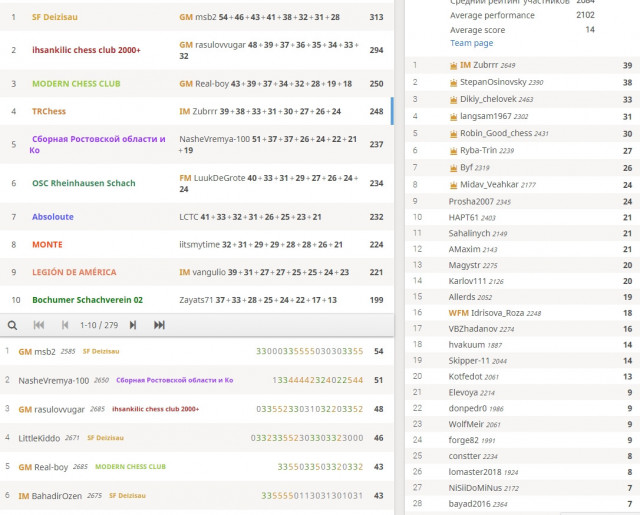The height and width of the screenshot is (515, 640).
Task: Click WFM Idrisova_Roza in member list
Action: click(x=486, y=313)
